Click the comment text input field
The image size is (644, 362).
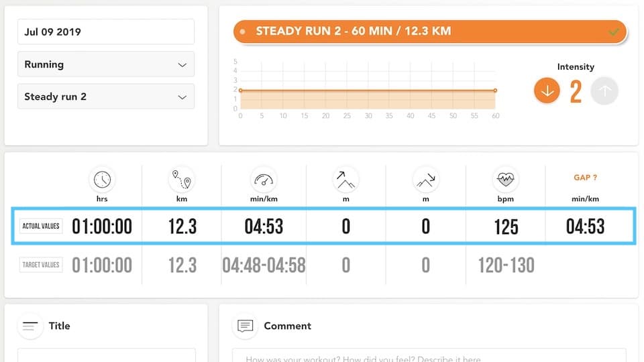pos(429,355)
